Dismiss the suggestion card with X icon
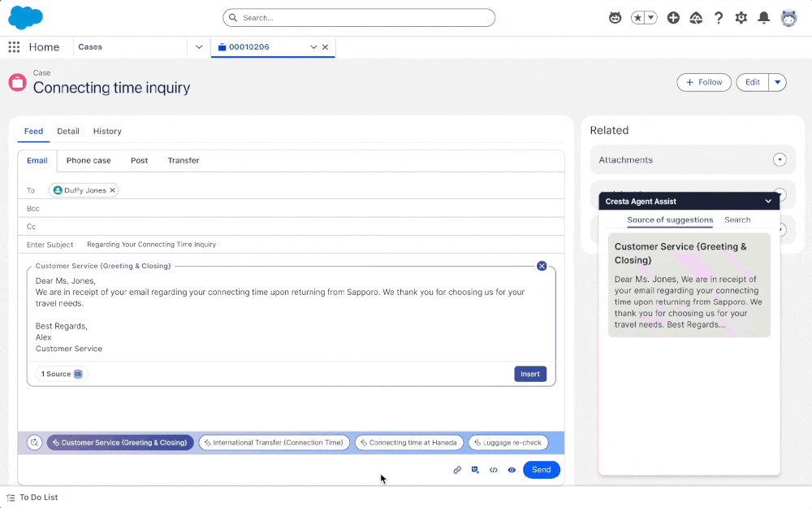Screen dimensions: 812x508 coord(542,266)
